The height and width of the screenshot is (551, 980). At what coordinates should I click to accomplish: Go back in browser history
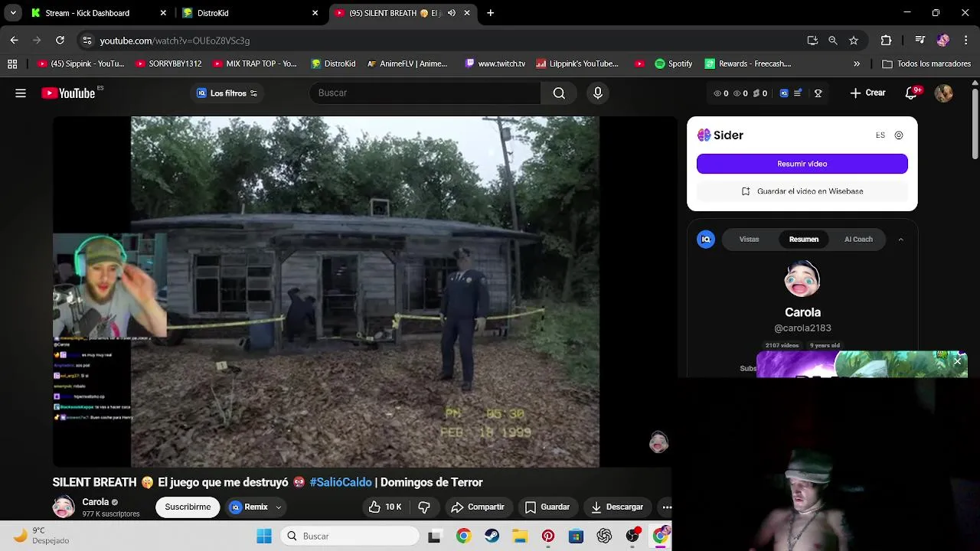pos(14,40)
